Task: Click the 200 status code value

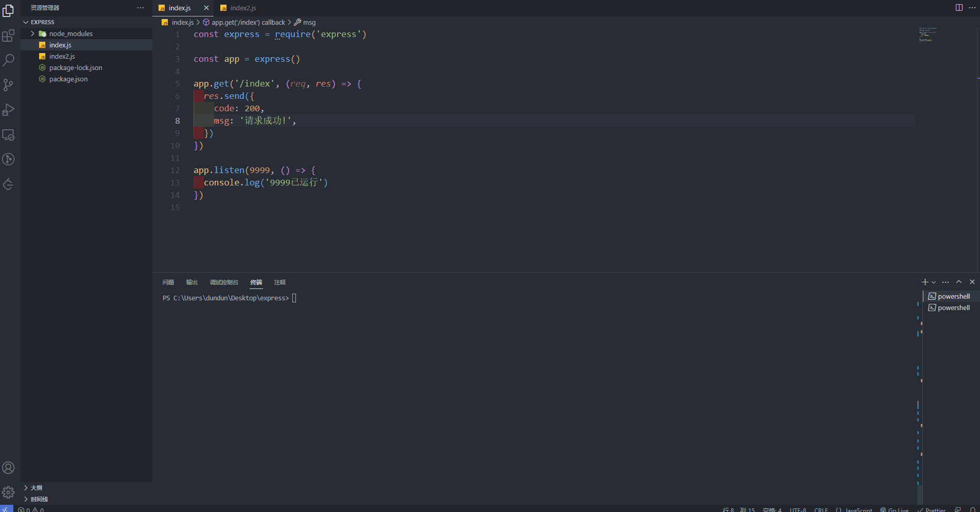Action: [x=252, y=108]
